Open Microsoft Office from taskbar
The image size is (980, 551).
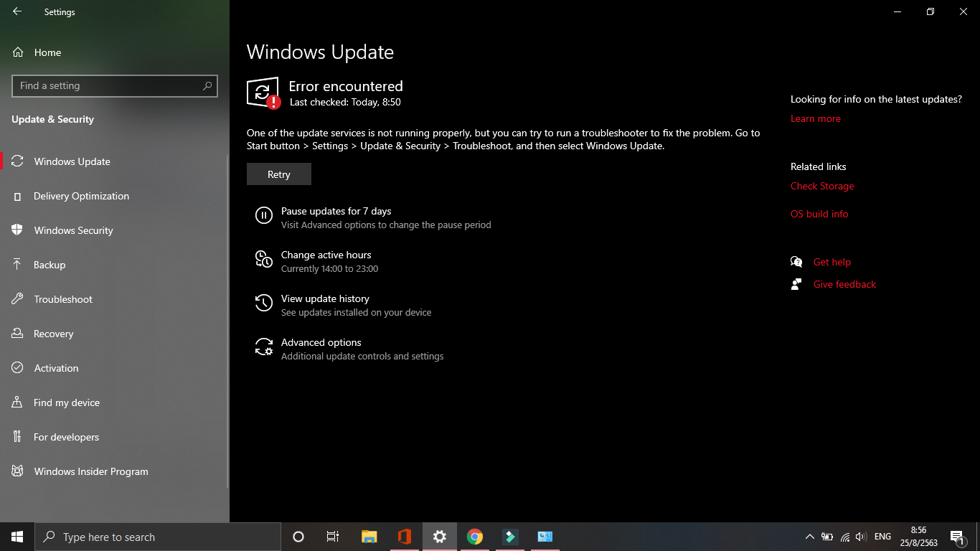click(x=404, y=537)
